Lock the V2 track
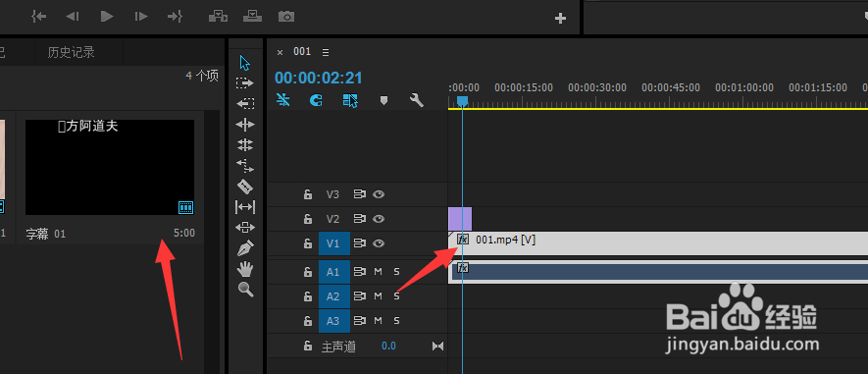868x374 pixels. click(307, 219)
